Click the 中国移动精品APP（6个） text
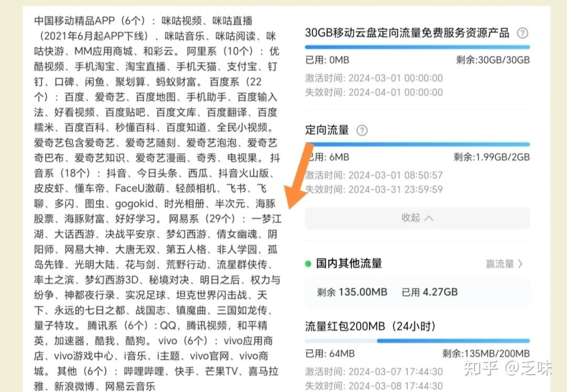This screenshot has height=392, width=567. point(90,20)
